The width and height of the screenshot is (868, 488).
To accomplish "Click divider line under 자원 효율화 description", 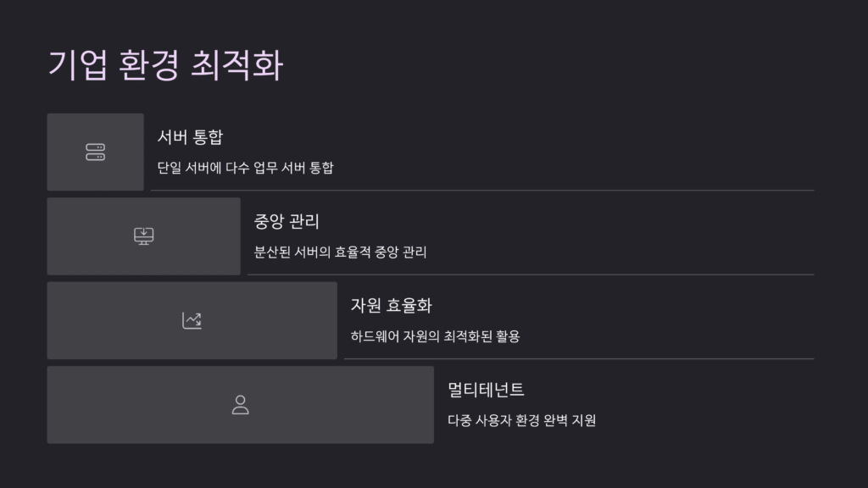I will [x=579, y=358].
